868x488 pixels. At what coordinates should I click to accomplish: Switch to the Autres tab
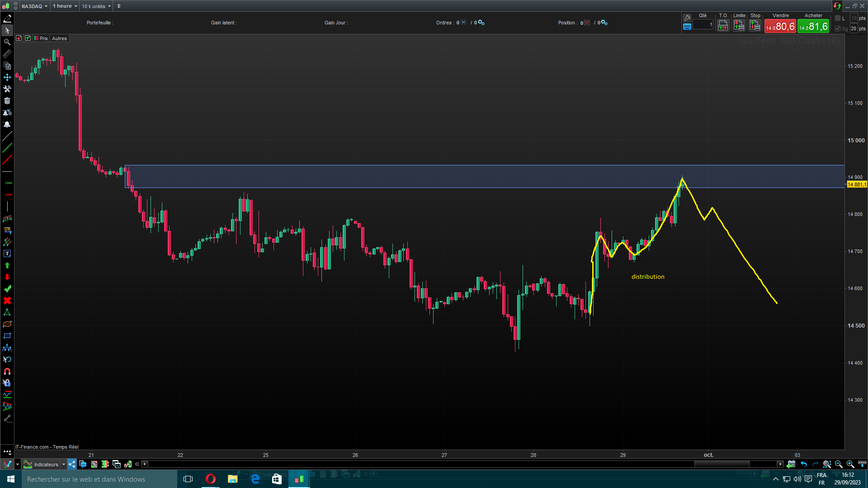[x=59, y=38]
